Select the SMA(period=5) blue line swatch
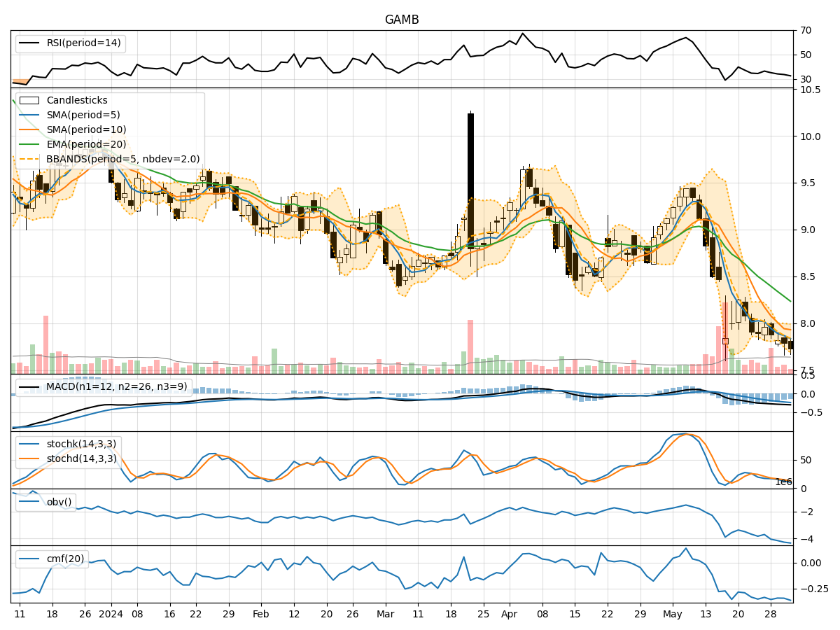 (29, 115)
